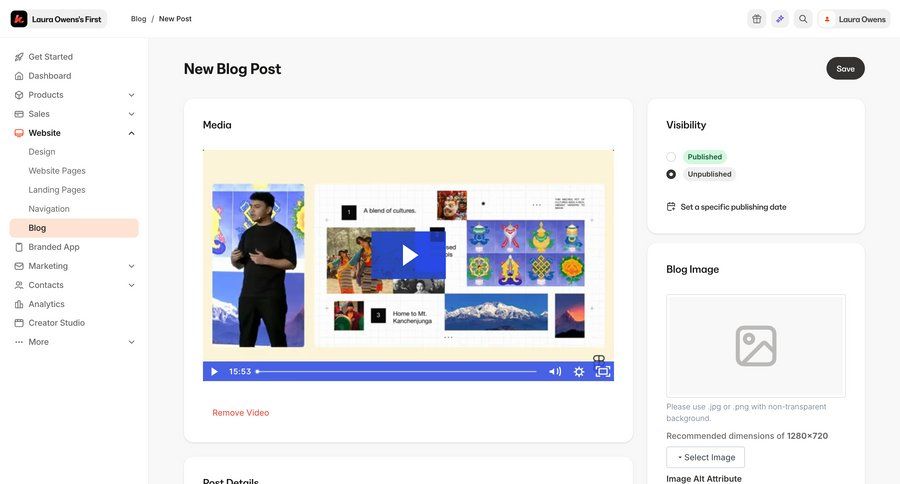
Task: Expand the Products menu chevron
Action: 131,95
